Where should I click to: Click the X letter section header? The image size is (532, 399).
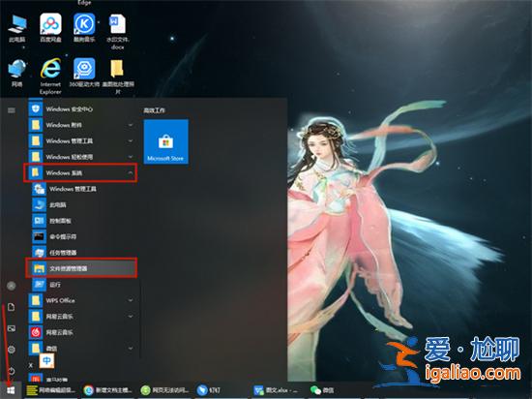(x=31, y=365)
